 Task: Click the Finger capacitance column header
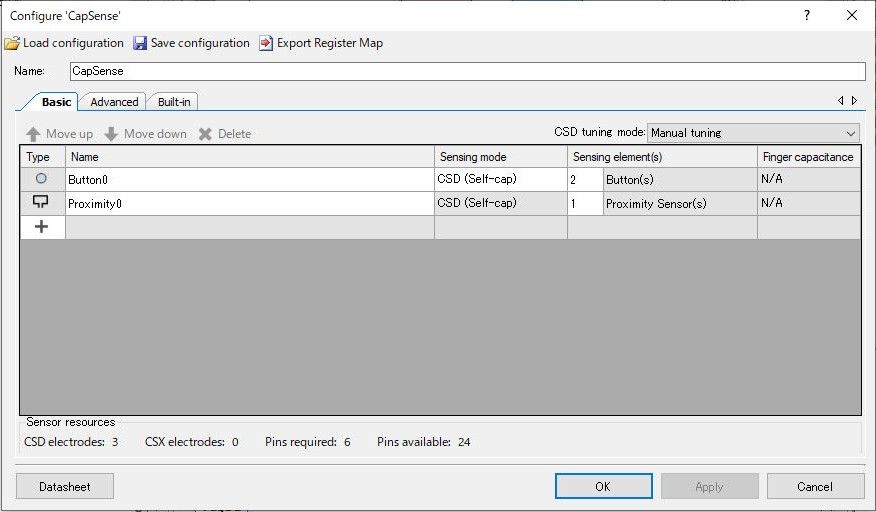tap(809, 157)
